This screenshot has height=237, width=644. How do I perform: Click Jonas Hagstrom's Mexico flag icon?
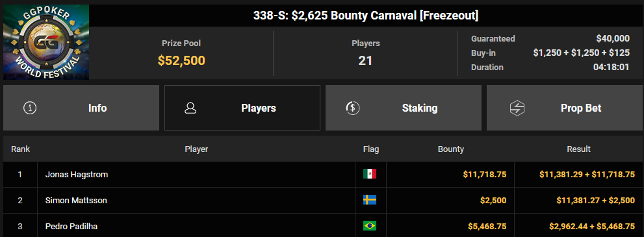point(370,174)
